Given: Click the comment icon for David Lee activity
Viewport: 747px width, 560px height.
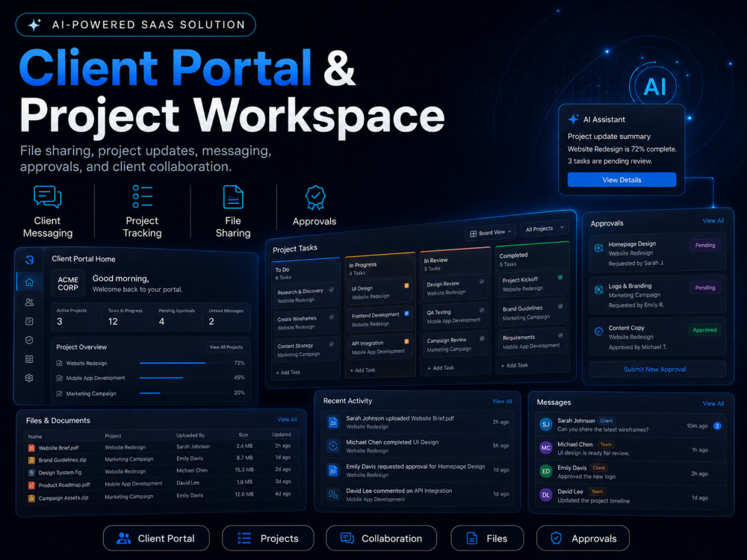Looking at the screenshot, I should [x=333, y=494].
